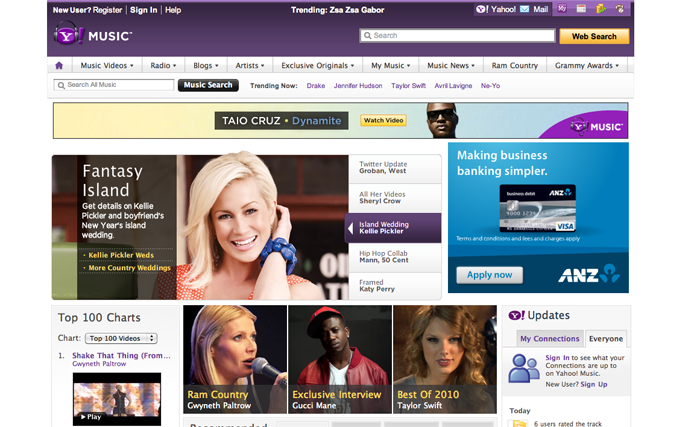Click the Sign In link at top
Viewport: 700px width, 427px height.
tap(144, 10)
